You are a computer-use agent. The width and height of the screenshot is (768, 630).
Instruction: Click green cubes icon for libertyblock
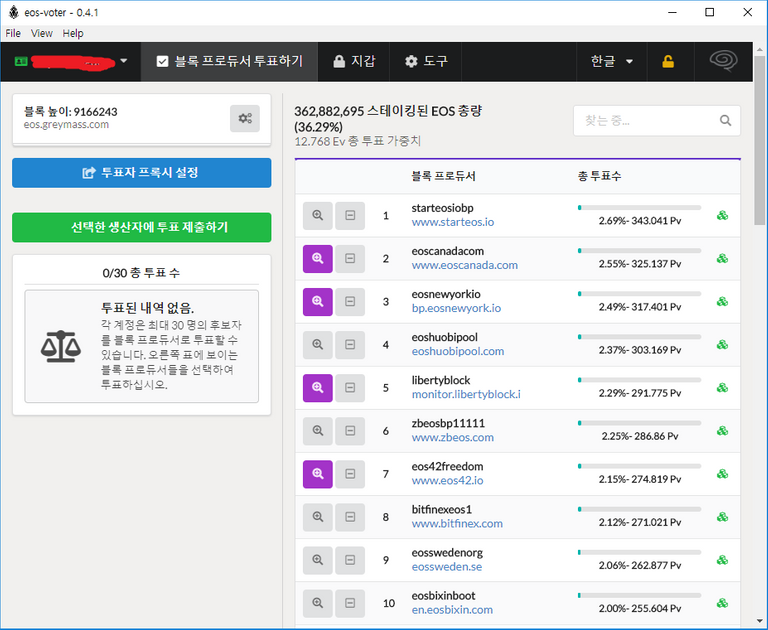click(722, 388)
